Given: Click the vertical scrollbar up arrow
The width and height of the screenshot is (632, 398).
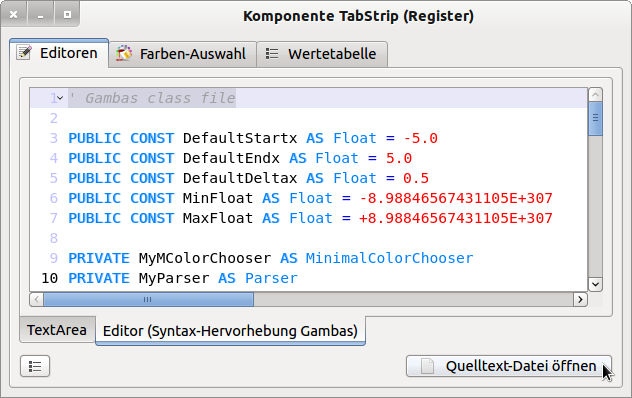Looking at the screenshot, I should coord(595,95).
